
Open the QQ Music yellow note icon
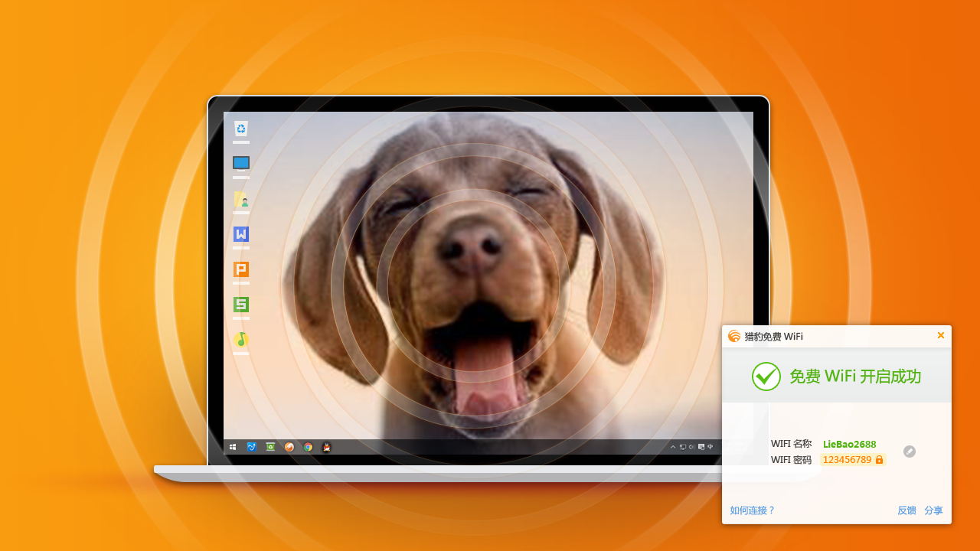241,339
